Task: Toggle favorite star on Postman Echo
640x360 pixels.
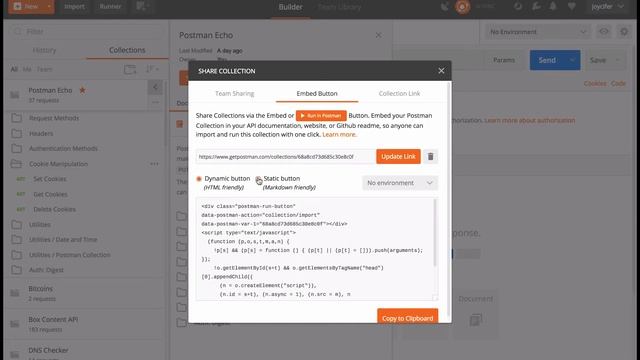Action: (x=82, y=90)
